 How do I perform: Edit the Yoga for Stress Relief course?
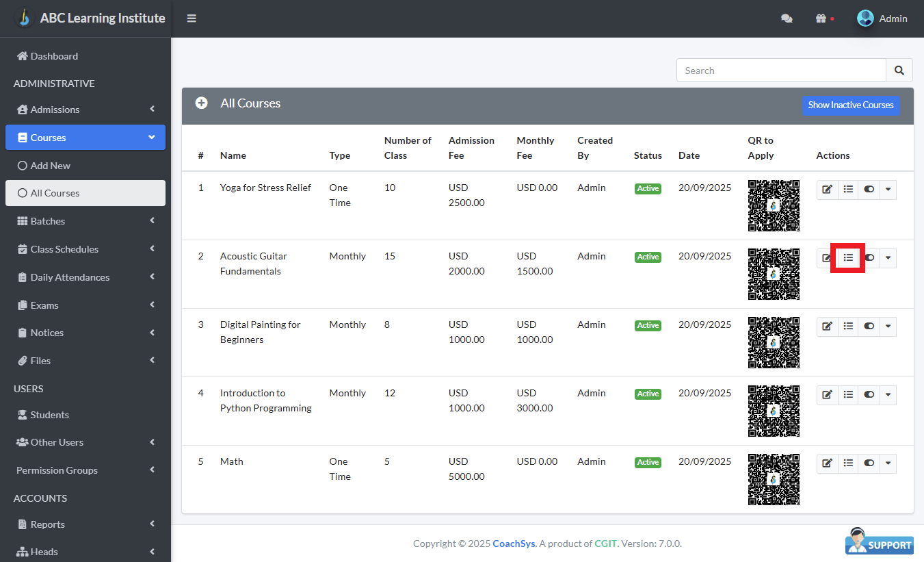point(827,190)
